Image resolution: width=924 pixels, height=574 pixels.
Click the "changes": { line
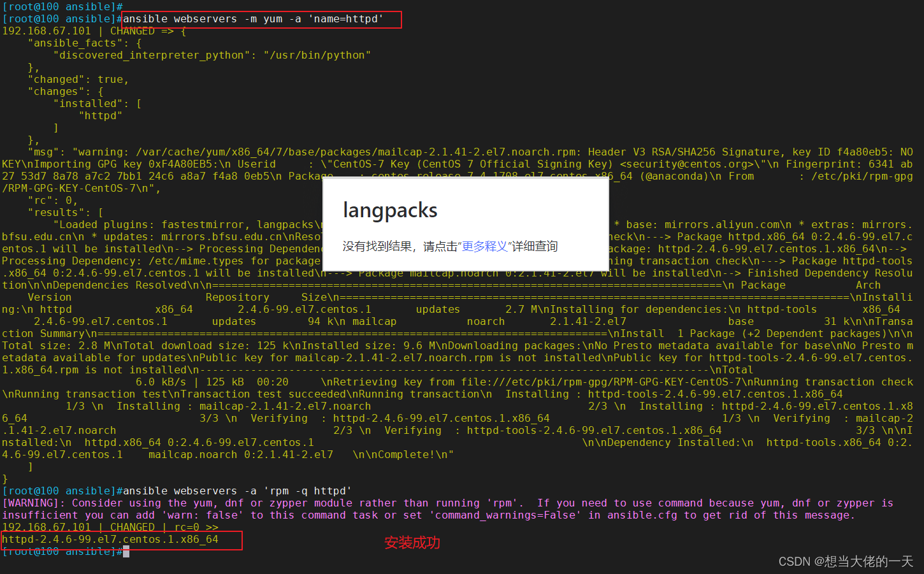[65, 92]
